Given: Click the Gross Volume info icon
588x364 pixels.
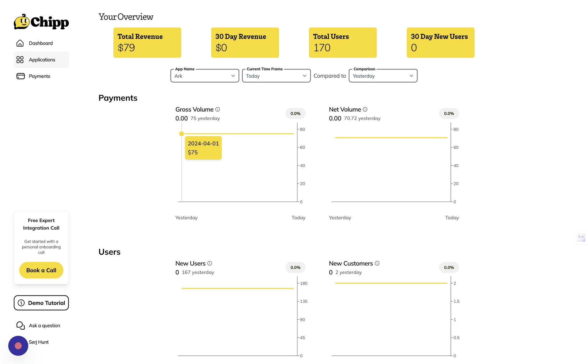Looking at the screenshot, I should [x=217, y=109].
